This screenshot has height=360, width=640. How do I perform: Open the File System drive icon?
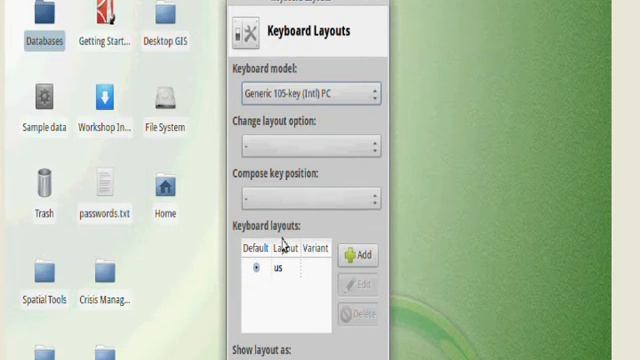[165, 98]
